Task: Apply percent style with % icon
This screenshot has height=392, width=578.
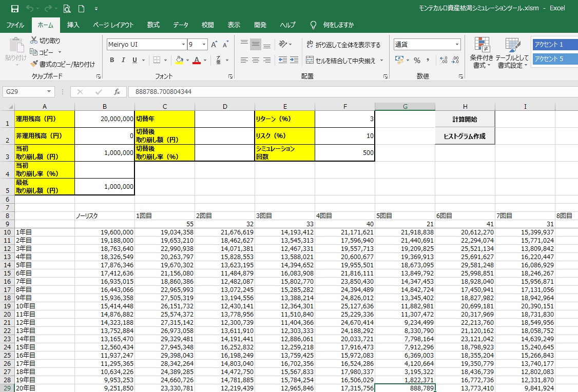Action: [x=417, y=60]
